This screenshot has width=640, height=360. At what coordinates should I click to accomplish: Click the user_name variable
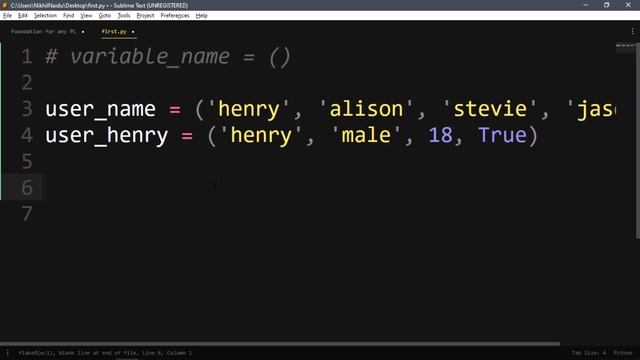pos(100,109)
